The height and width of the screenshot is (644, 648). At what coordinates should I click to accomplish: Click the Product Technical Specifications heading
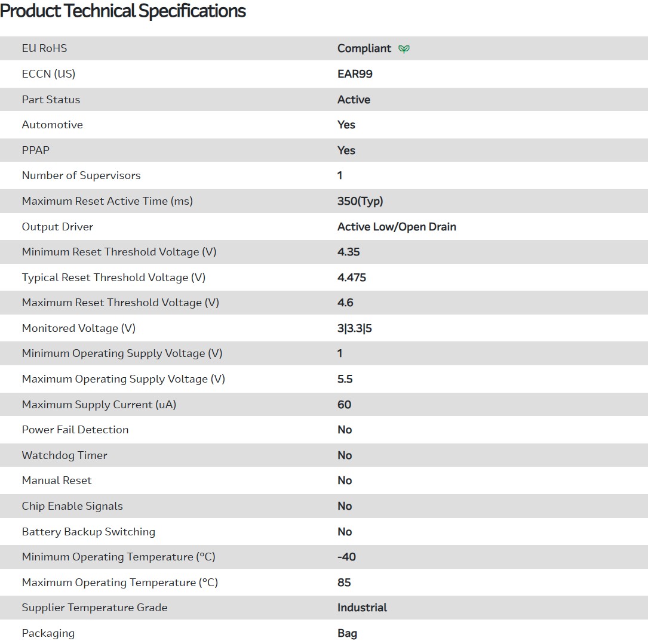click(123, 11)
